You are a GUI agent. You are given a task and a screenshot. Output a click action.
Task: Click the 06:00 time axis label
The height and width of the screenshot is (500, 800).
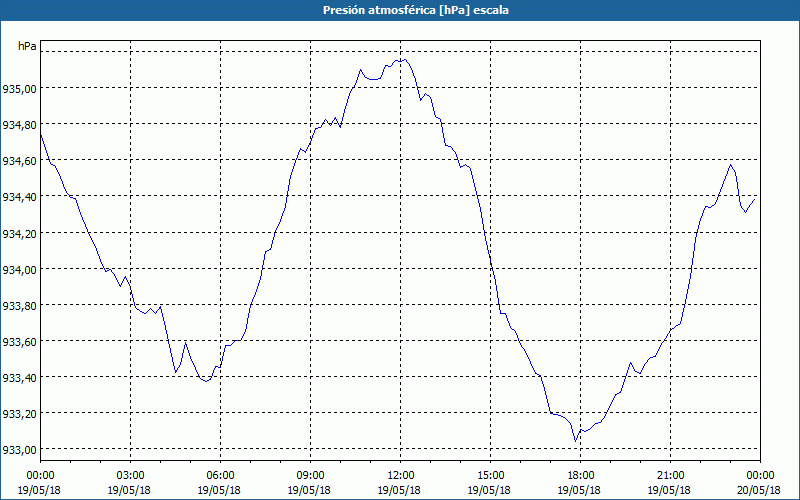[220, 476]
